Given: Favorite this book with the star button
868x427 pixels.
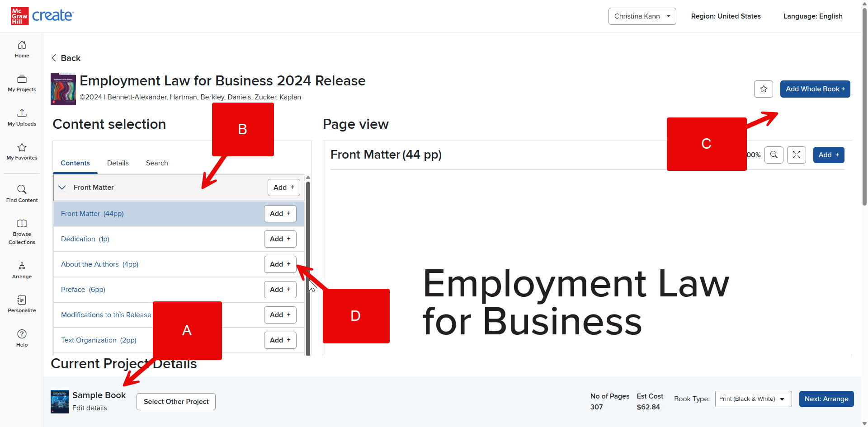Looking at the screenshot, I should [764, 89].
